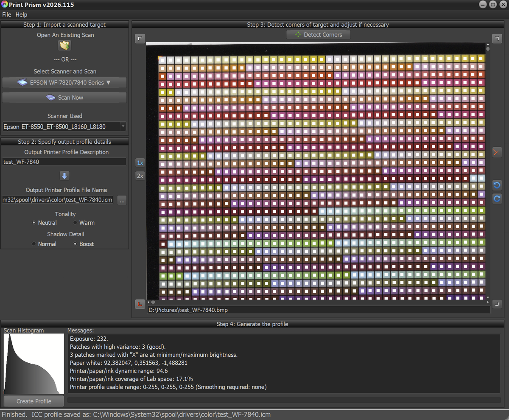Rotate the scan counterclockwise
Screen dimensions: 509x420
(x=497, y=185)
